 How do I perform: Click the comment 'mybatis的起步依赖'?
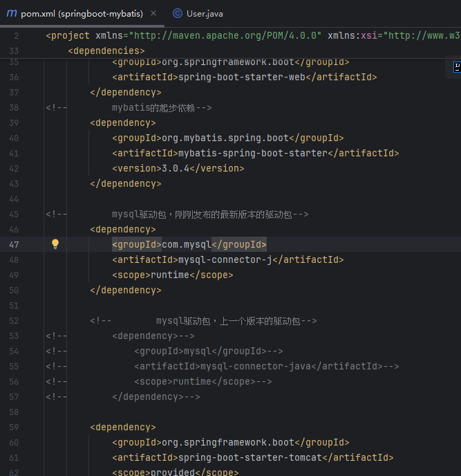click(x=153, y=108)
